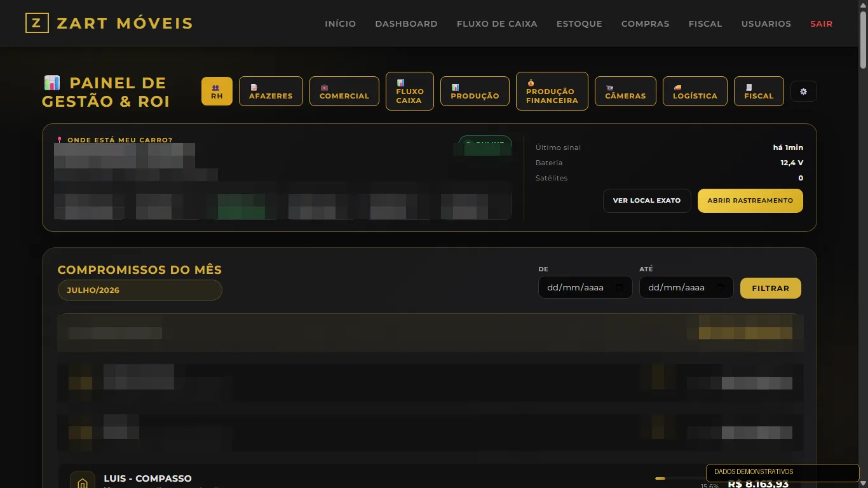Screen dimensions: 868x488
Task: Open FLUXO DE CAIXA in the top navigation
Action: tap(497, 24)
